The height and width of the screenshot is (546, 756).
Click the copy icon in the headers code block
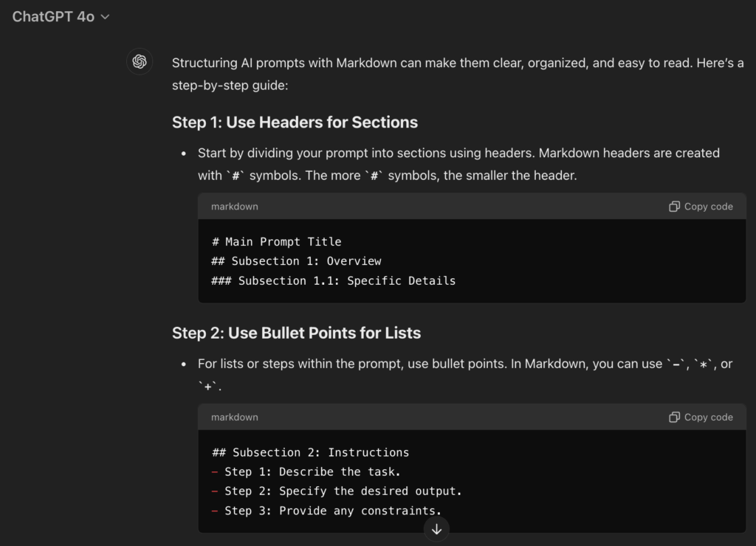tap(674, 207)
